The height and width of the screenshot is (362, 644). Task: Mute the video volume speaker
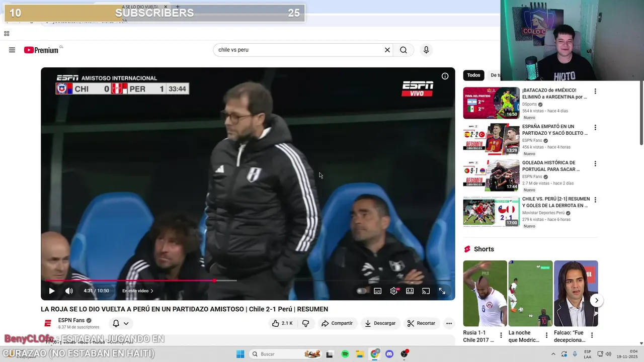pyautogui.click(x=69, y=291)
